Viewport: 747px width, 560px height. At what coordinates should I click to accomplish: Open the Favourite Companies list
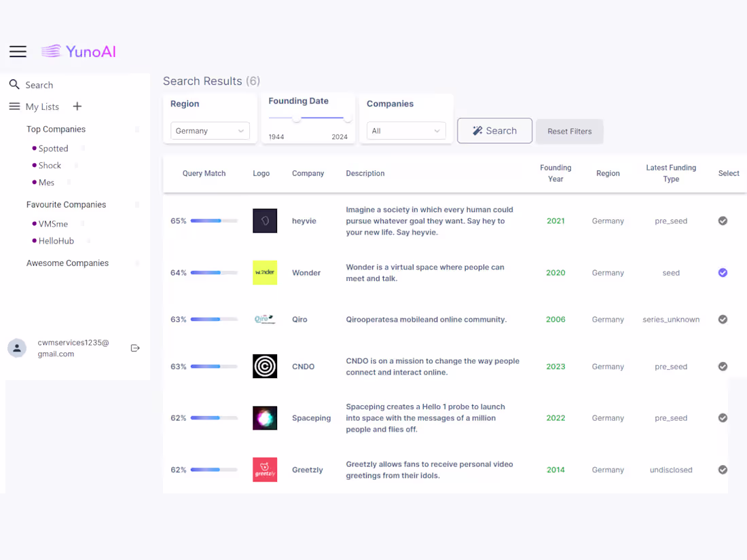coord(67,204)
